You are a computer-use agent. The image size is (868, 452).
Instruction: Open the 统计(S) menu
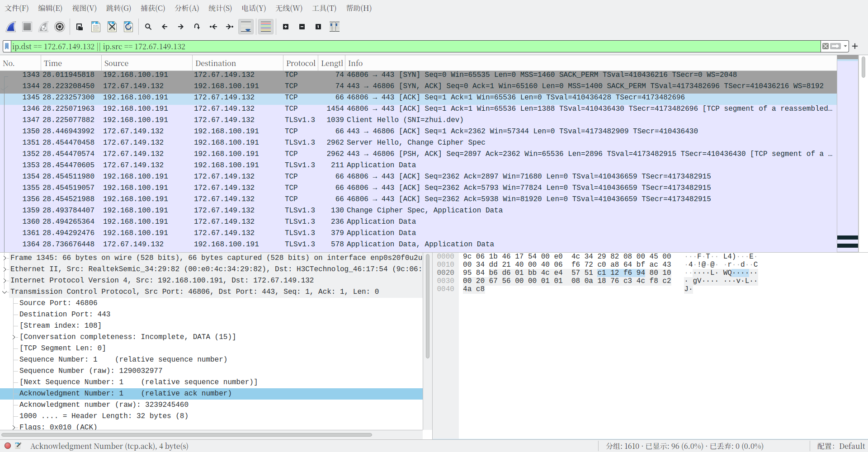coord(220,8)
